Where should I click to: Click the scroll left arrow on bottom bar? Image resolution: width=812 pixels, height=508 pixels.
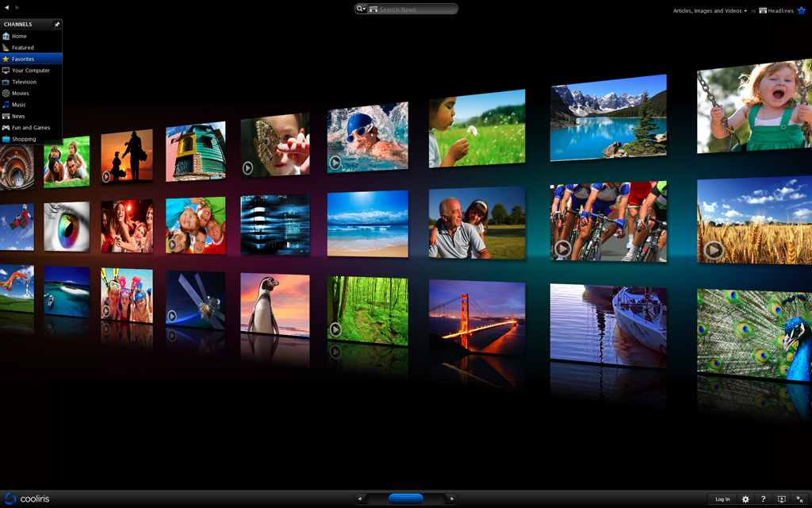point(360,498)
